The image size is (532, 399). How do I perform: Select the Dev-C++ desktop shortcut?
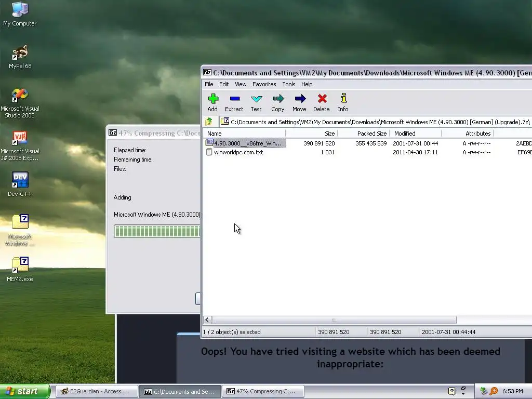coord(20,184)
